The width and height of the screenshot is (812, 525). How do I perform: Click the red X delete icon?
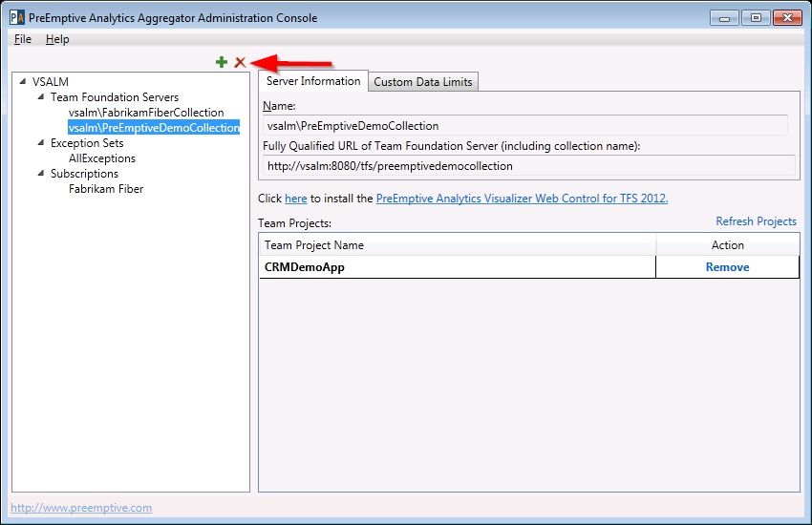[240, 62]
